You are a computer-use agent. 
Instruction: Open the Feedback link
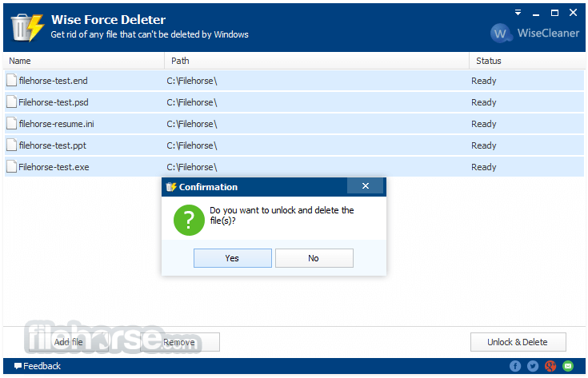coord(38,366)
